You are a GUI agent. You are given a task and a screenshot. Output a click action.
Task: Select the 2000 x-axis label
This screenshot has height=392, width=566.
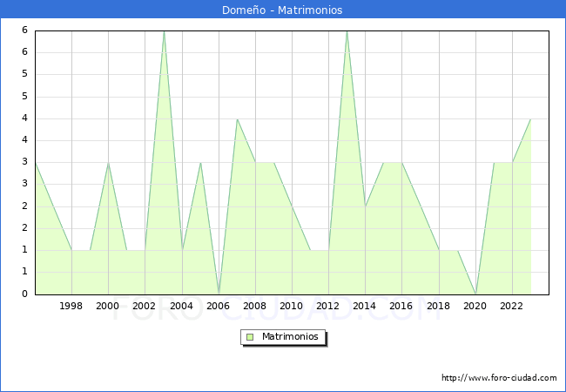pos(108,306)
